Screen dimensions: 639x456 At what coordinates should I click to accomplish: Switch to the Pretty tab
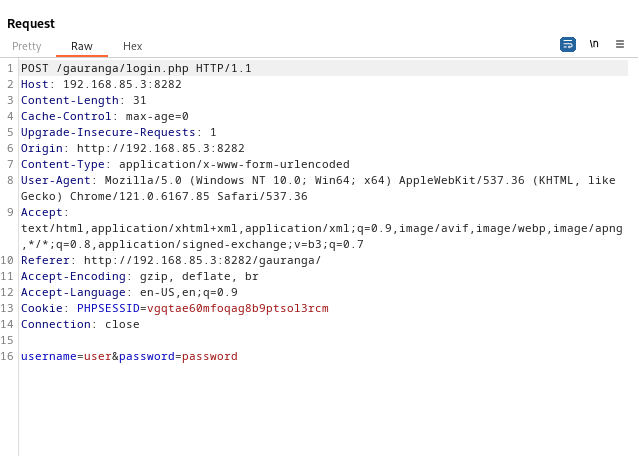click(x=27, y=46)
